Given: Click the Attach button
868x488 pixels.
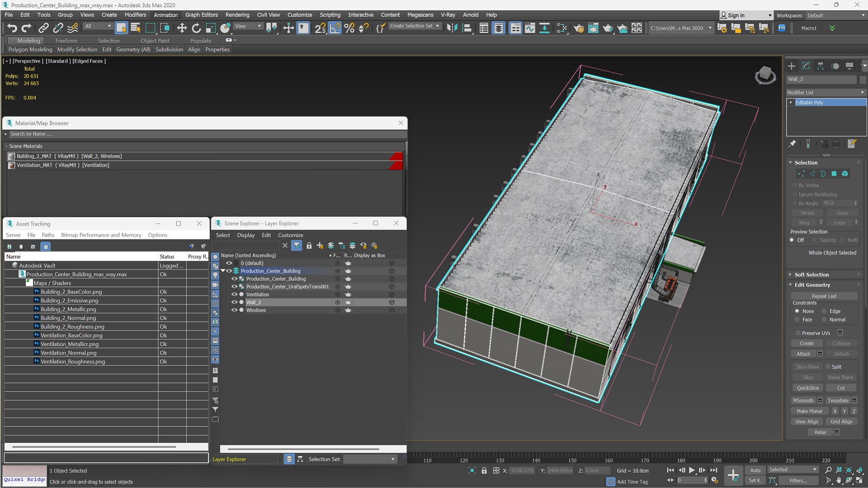Looking at the screenshot, I should [803, 354].
